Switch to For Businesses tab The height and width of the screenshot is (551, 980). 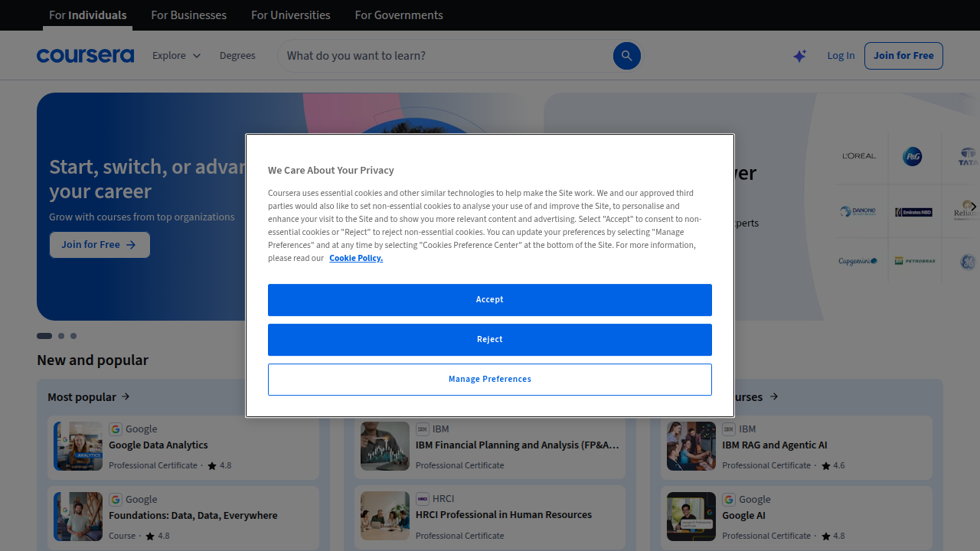pos(188,15)
